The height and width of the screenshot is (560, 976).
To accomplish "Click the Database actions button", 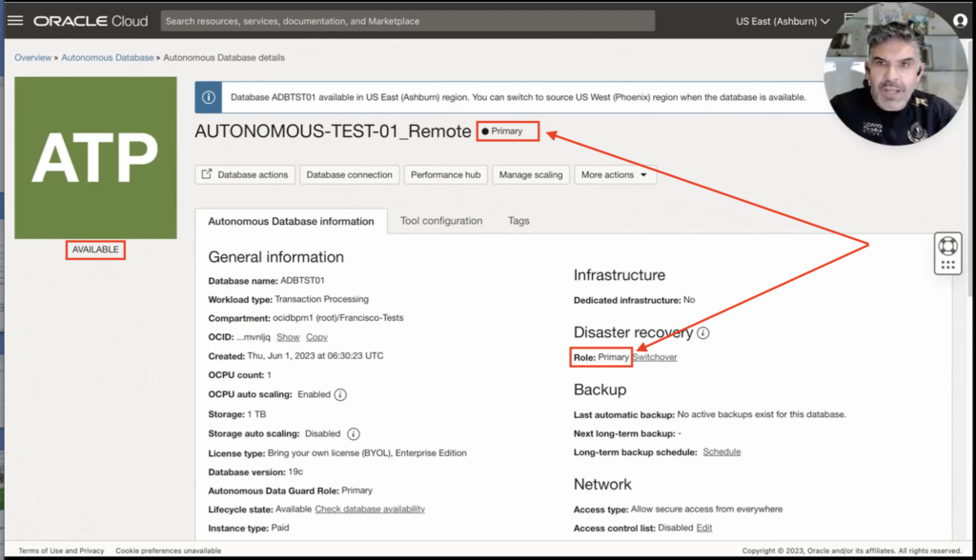I will coord(244,175).
